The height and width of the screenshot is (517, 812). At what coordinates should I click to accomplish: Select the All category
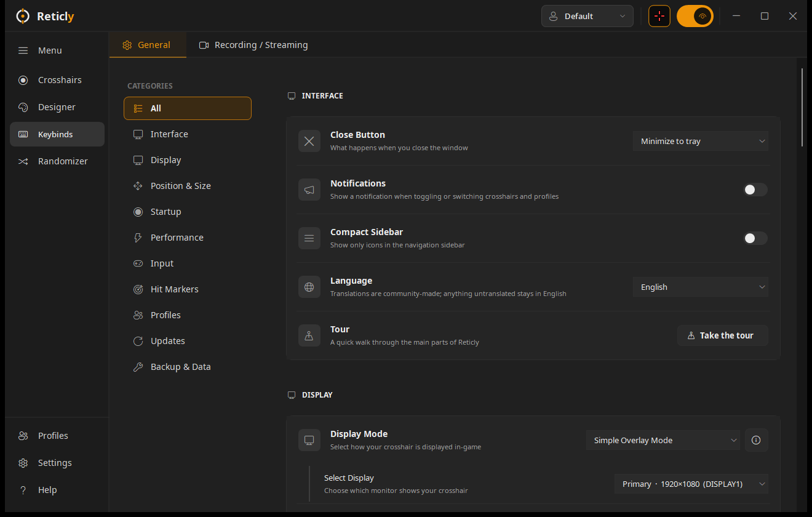[188, 108]
